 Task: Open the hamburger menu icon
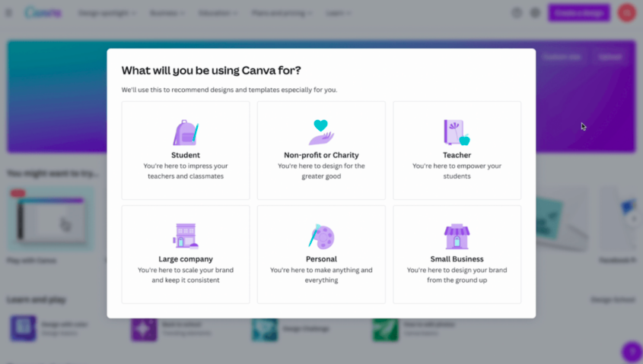coord(9,13)
